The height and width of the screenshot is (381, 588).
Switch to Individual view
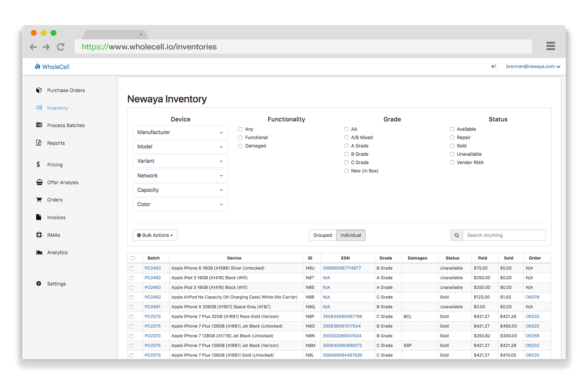[x=351, y=235]
